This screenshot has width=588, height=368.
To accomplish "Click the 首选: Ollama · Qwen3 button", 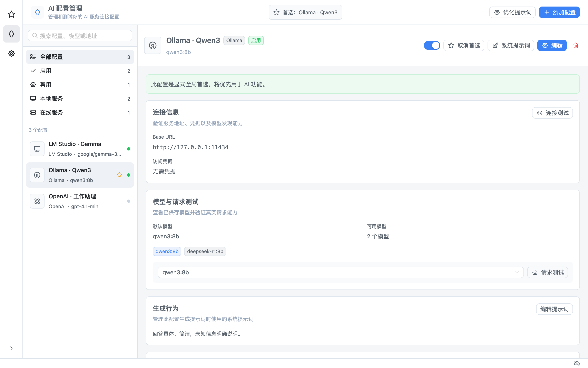I will [x=305, y=12].
